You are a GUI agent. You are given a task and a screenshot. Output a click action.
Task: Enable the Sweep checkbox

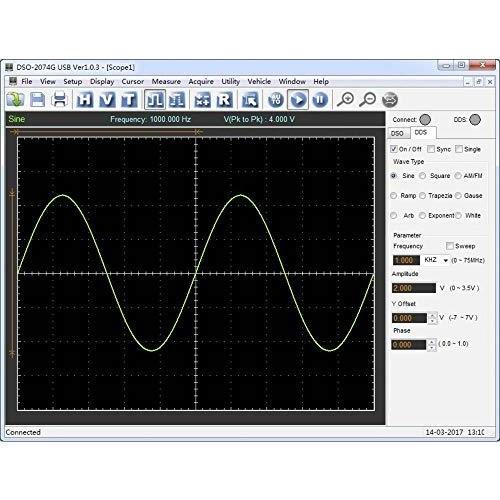click(450, 246)
